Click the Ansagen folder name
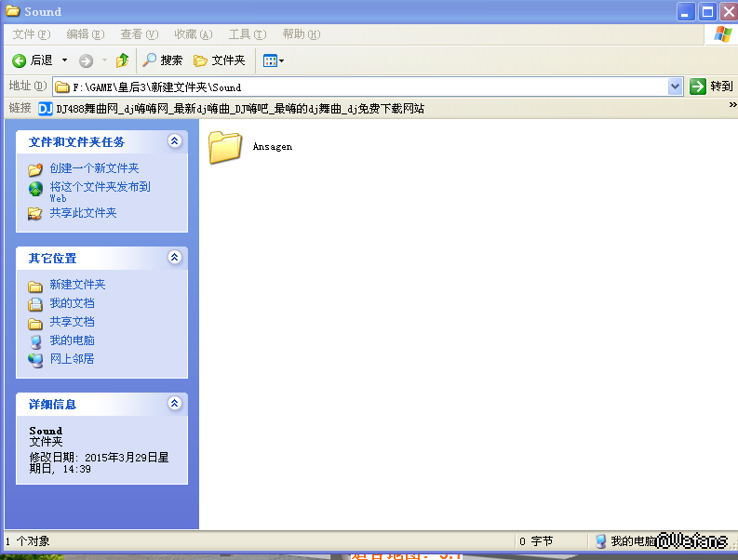Viewport: 738px width, 560px height. pyautogui.click(x=273, y=147)
